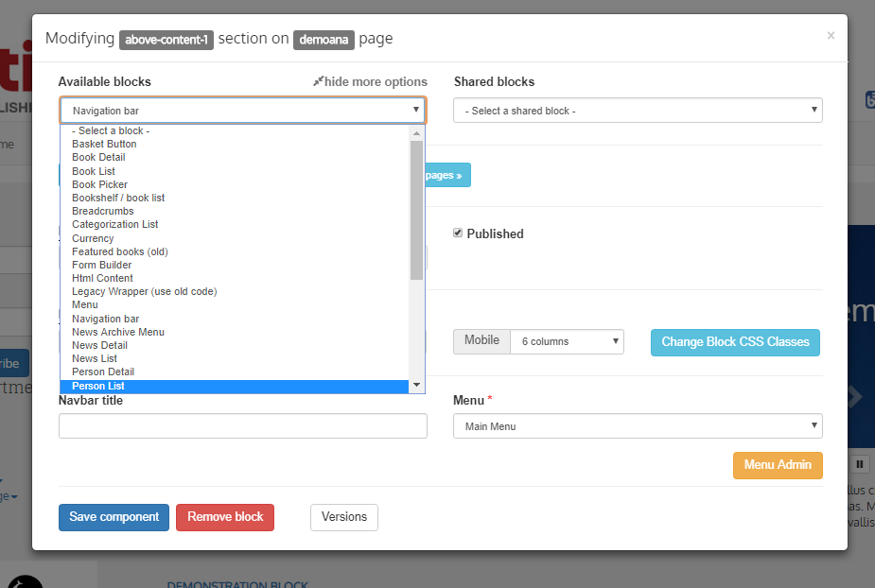Image resolution: width=875 pixels, height=588 pixels.
Task: Select Person List from the block list
Action: coord(98,386)
